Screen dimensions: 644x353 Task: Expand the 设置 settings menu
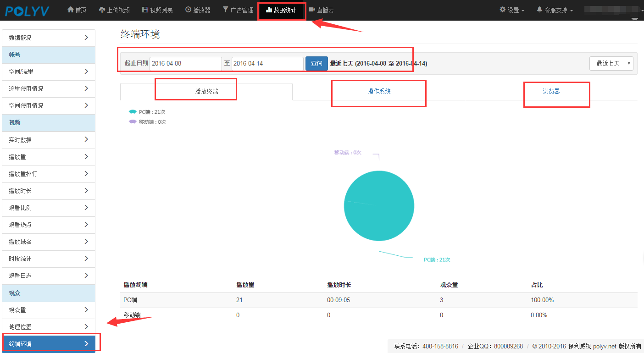(x=512, y=10)
